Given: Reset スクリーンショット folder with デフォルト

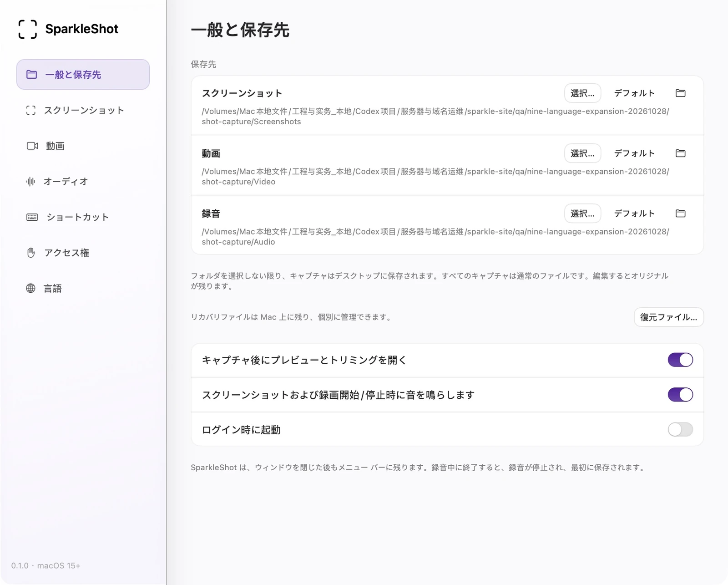Looking at the screenshot, I should point(634,93).
